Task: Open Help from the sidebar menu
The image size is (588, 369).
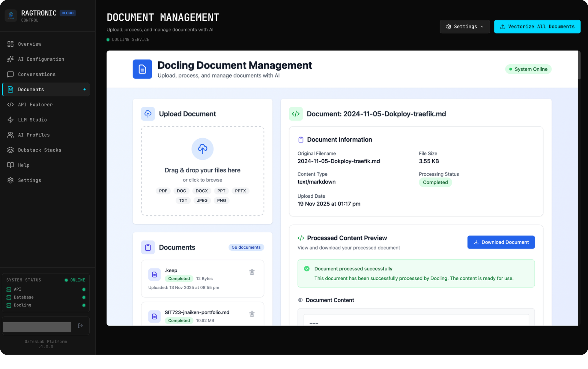Action: 23,165
